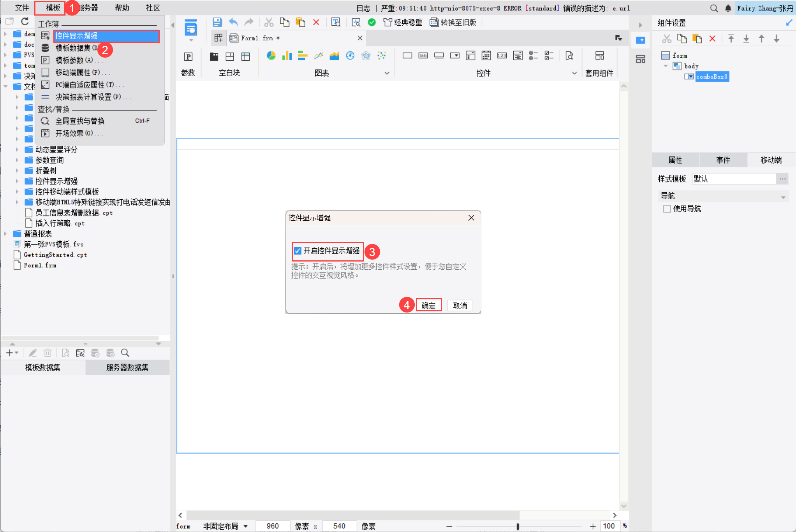Screen dimensions: 796x532
Task: Click 取消 button in dialog
Action: (x=460, y=306)
